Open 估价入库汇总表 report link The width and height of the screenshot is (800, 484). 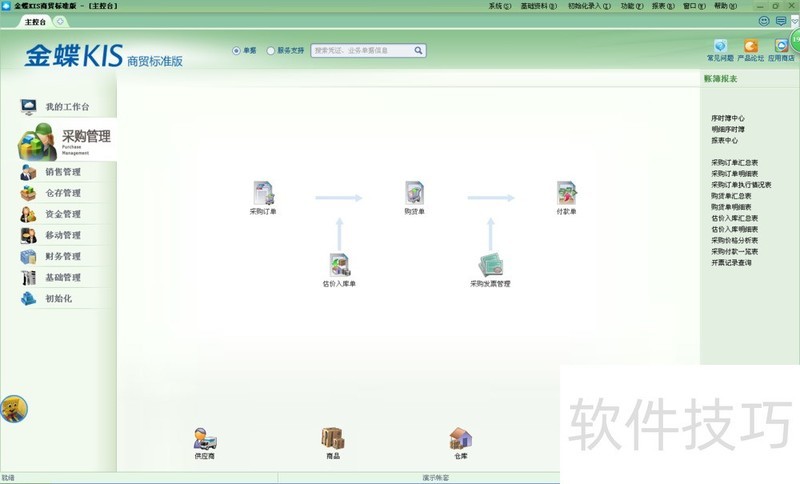[x=734, y=218]
